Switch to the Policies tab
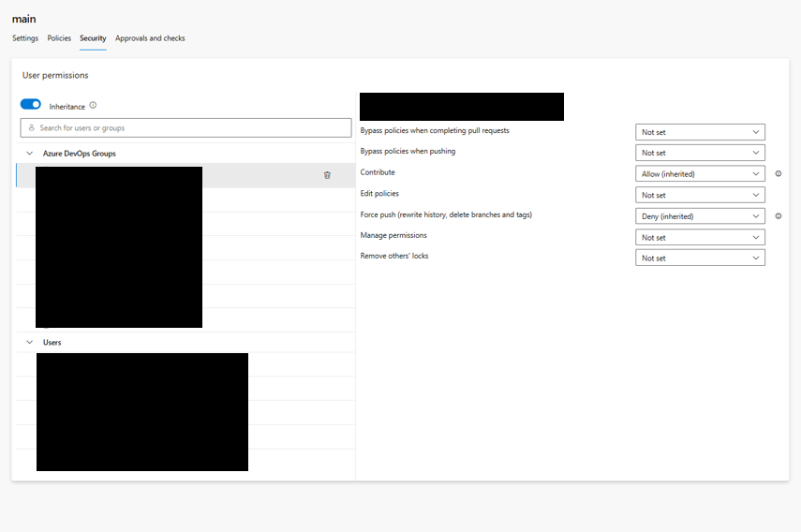Screen dimensions: 801x532 (x=59, y=38)
